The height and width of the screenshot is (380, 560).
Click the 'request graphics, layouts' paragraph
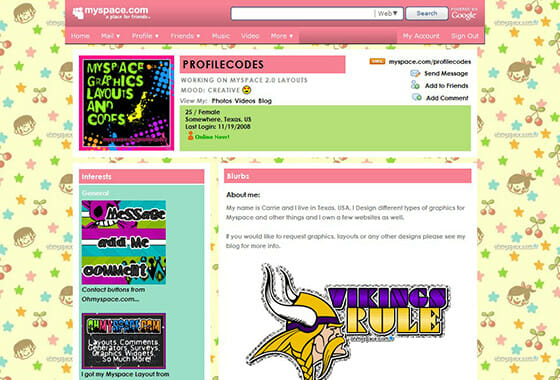pos(346,241)
